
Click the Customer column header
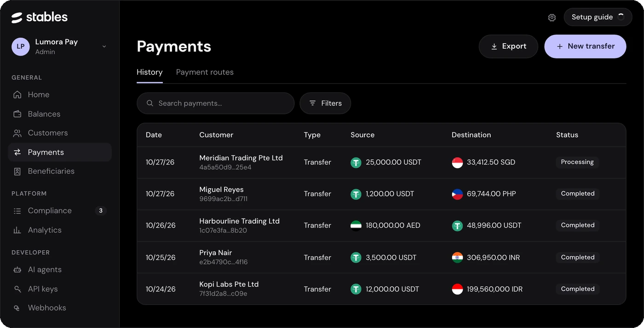tap(216, 135)
